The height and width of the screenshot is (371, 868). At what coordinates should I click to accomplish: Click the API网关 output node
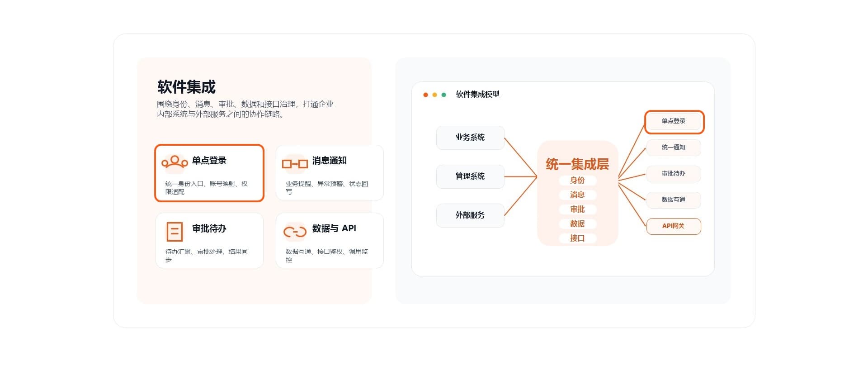[x=674, y=226]
